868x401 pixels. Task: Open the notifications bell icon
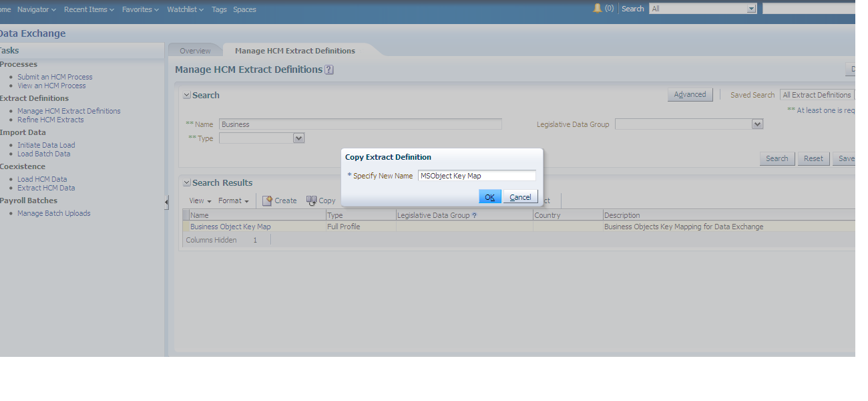pos(596,8)
